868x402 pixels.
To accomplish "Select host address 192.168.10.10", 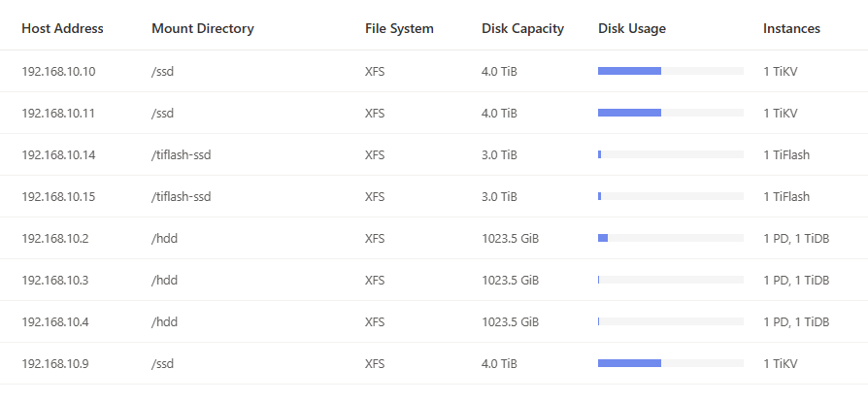I will (x=58, y=71).
